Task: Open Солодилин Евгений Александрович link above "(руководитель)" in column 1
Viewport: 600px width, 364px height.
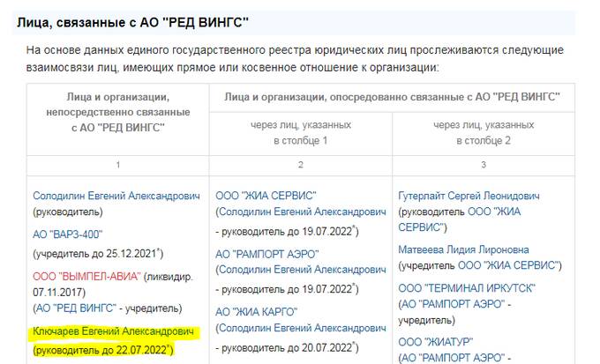Action: coord(116,196)
